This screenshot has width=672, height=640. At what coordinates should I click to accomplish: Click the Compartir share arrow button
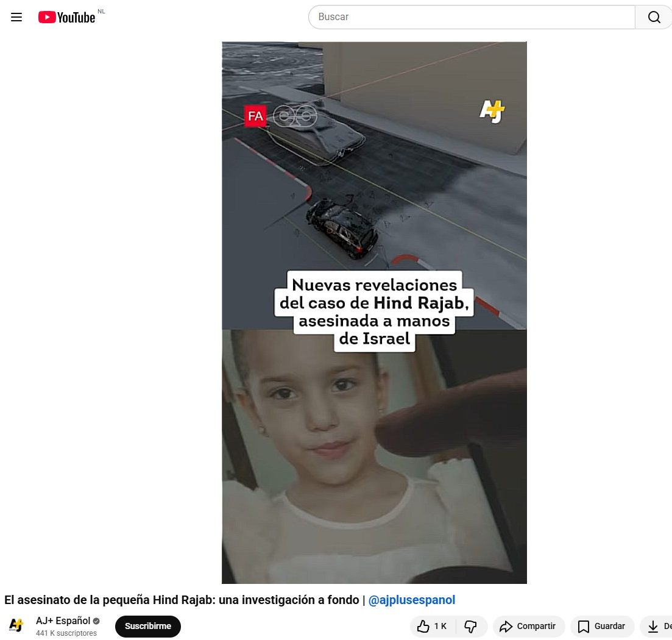(x=528, y=626)
